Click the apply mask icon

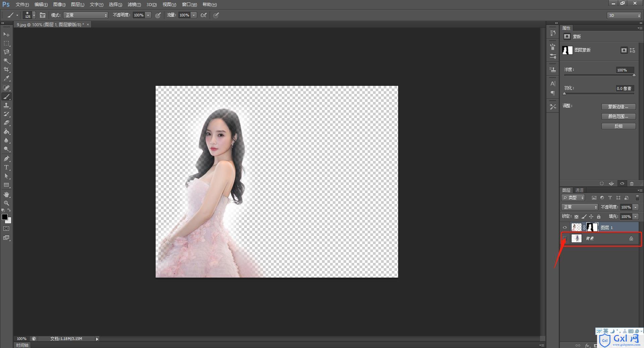coord(611,183)
